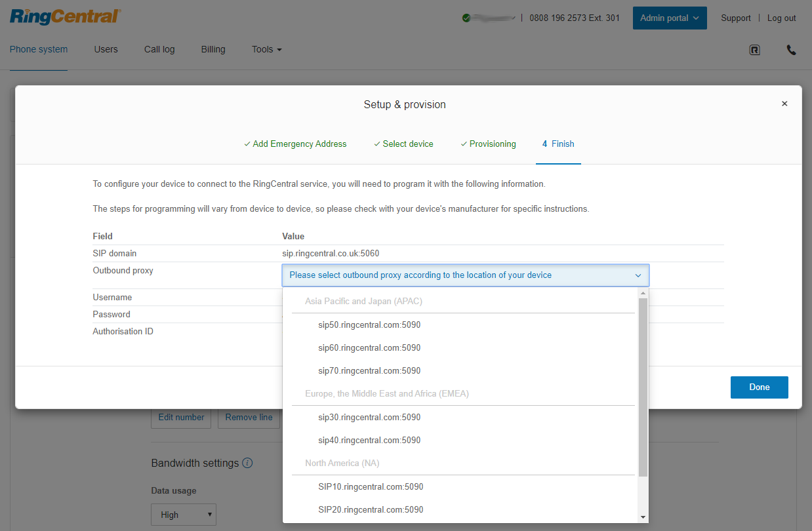
Task: Click the green account status icon
Action: point(466,18)
